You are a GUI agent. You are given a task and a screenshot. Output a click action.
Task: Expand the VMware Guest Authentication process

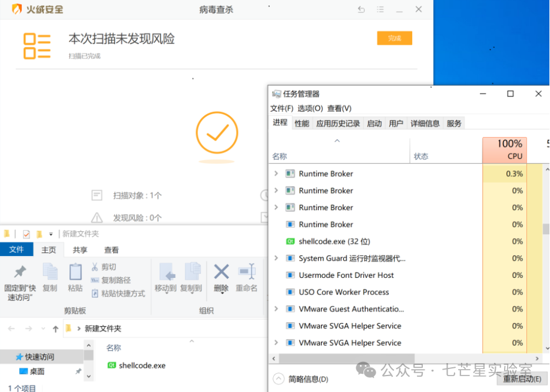276,308
